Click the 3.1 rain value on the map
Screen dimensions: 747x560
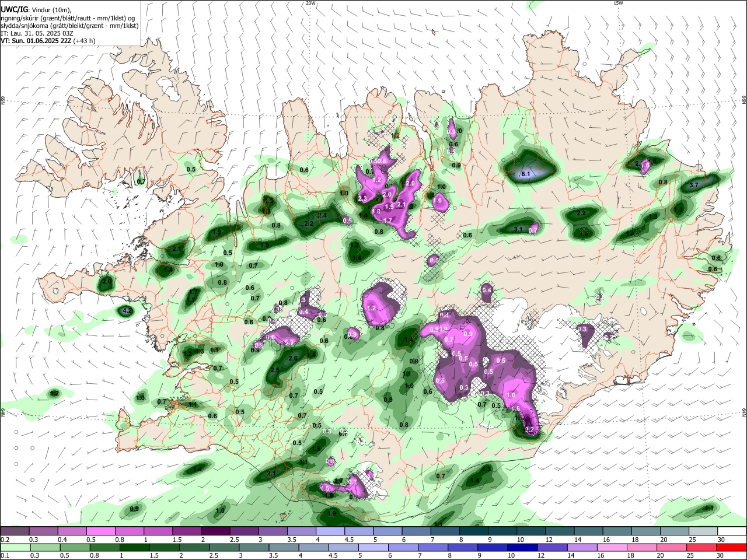518,229
